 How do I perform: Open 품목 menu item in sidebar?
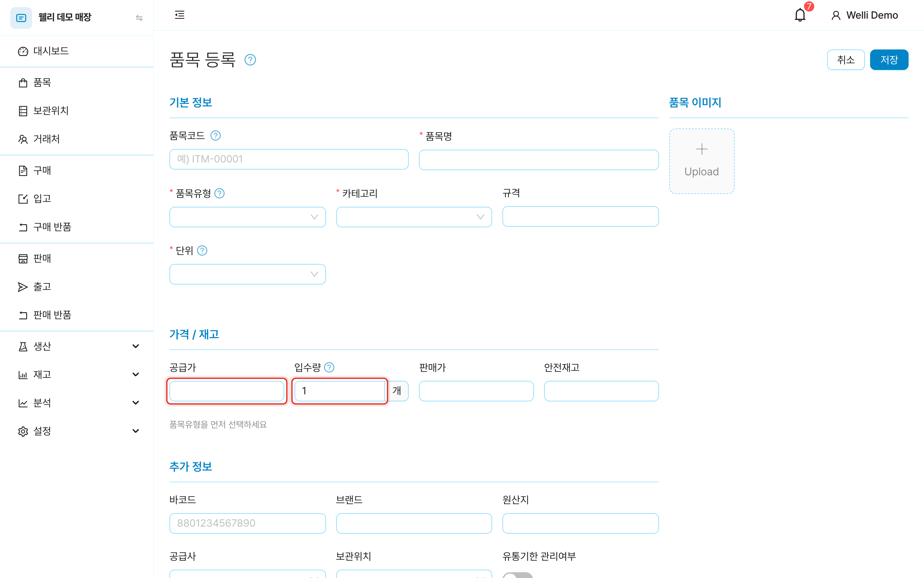tap(77, 83)
